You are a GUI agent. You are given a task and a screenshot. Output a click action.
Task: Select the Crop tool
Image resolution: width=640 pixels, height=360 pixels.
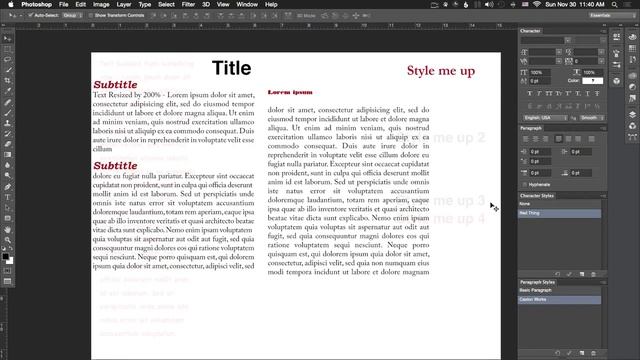coord(7,81)
